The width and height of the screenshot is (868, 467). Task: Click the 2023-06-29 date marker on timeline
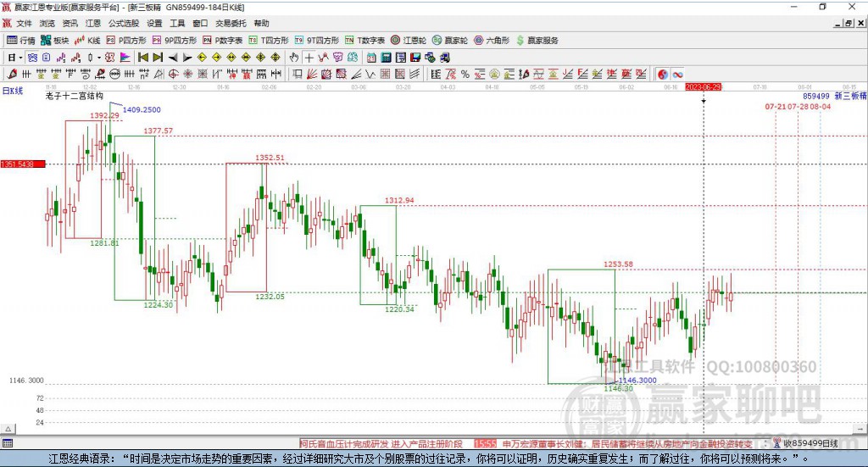pos(703,86)
